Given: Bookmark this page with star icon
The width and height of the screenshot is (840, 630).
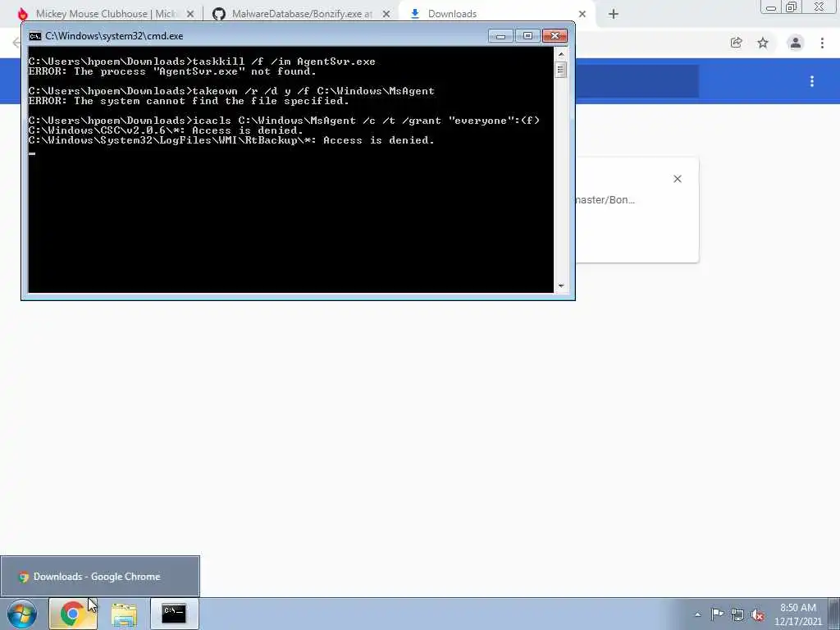Looking at the screenshot, I should [x=763, y=43].
